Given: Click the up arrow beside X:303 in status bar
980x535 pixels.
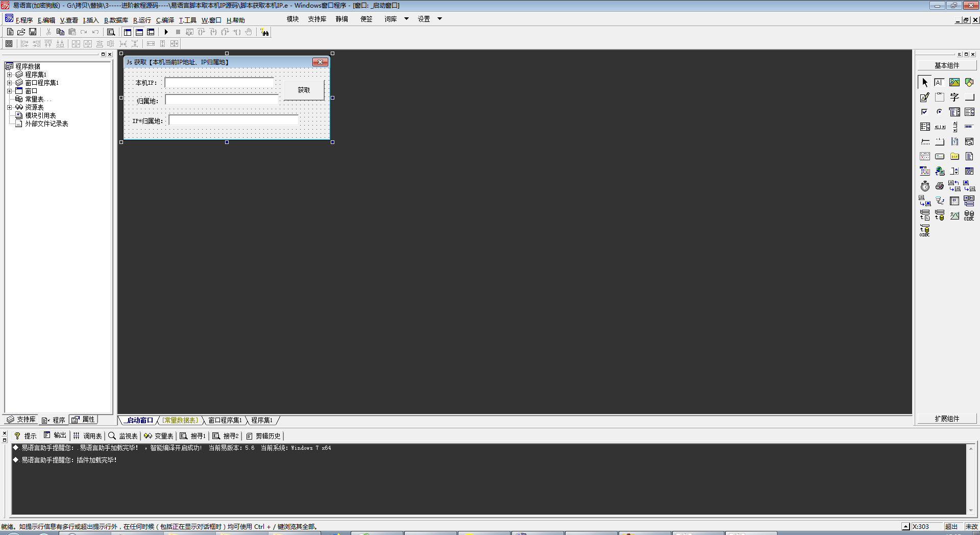Looking at the screenshot, I should click(905, 526).
